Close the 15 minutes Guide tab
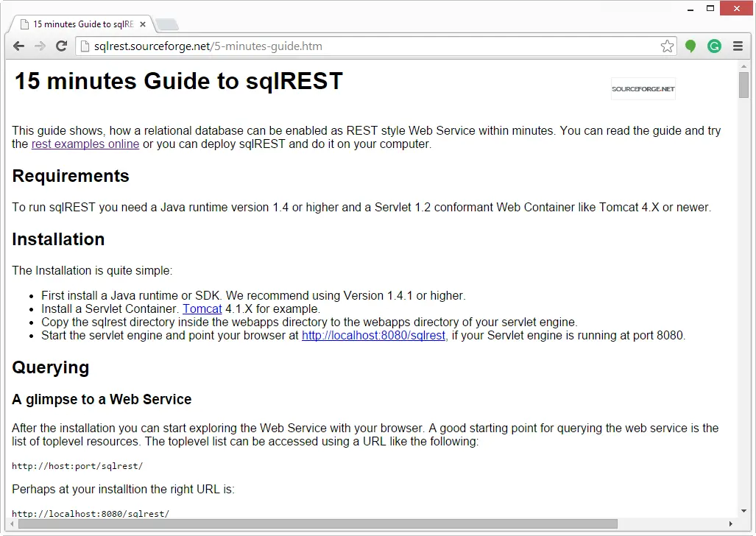The height and width of the screenshot is (536, 756). click(143, 24)
